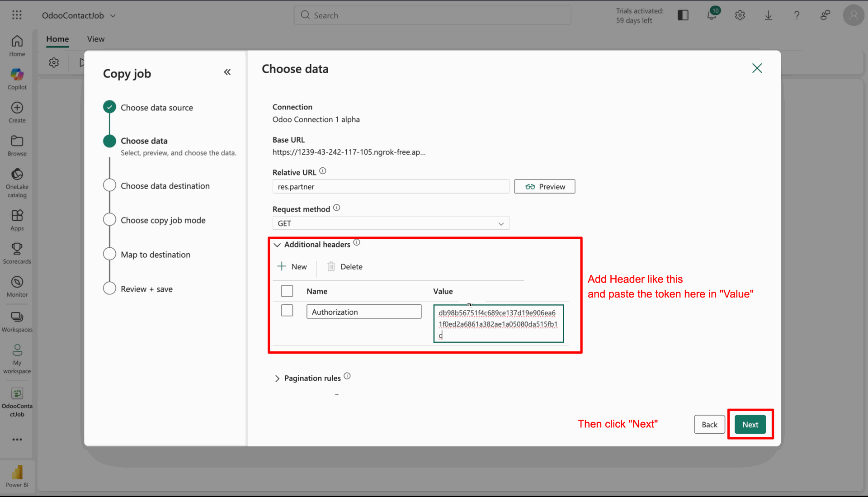Check the Authorization header row checkbox
Screen dimensions: 868x497
(x=287, y=311)
